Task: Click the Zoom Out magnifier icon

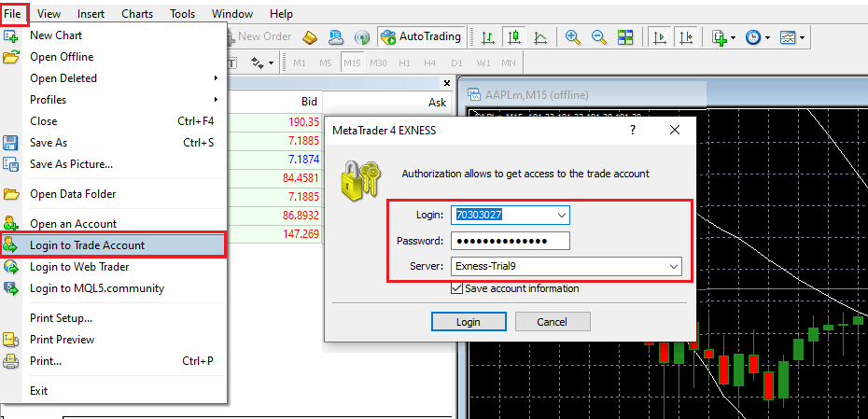Action: click(x=599, y=37)
